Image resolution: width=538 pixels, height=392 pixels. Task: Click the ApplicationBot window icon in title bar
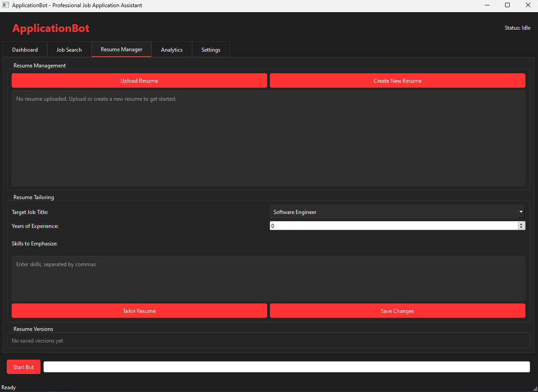(5, 5)
